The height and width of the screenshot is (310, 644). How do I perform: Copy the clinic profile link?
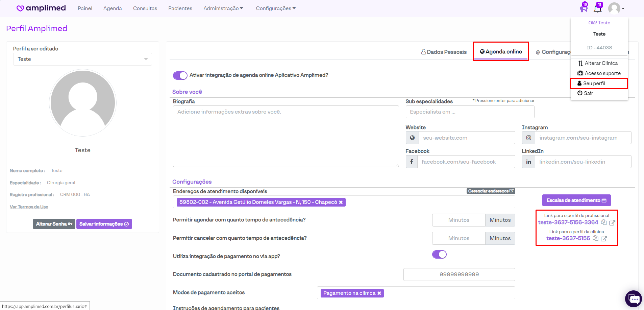click(x=596, y=238)
